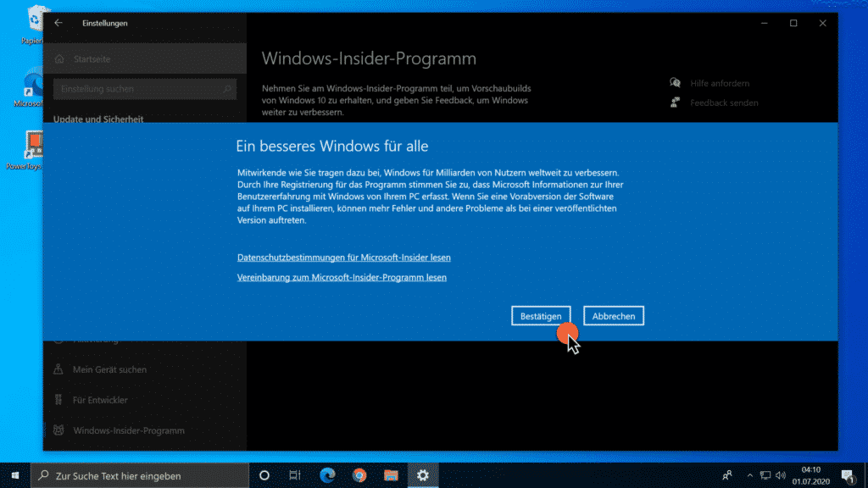Click the Microsoft Edge desktop shortcut
Screen dimensions: 868x488
coord(29,88)
